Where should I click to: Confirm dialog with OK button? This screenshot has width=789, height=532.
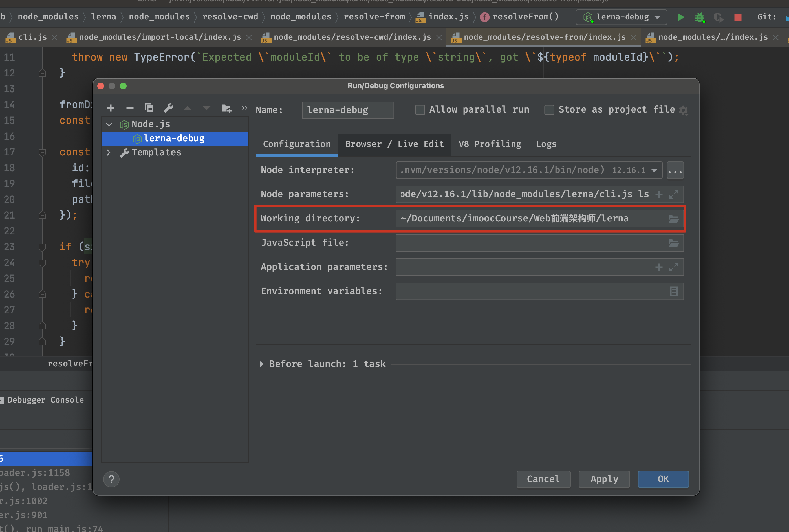pyautogui.click(x=663, y=480)
